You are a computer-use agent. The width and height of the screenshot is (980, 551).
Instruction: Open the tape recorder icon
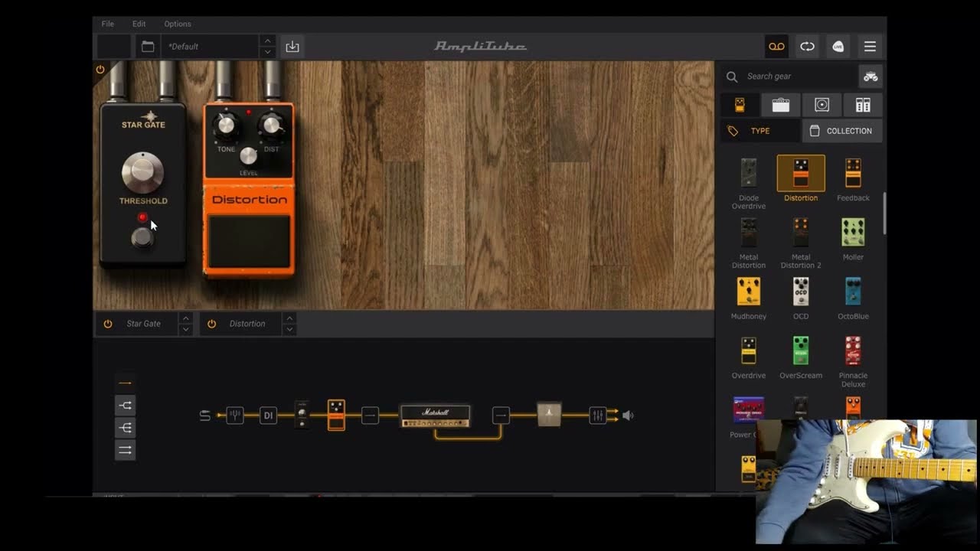776,47
